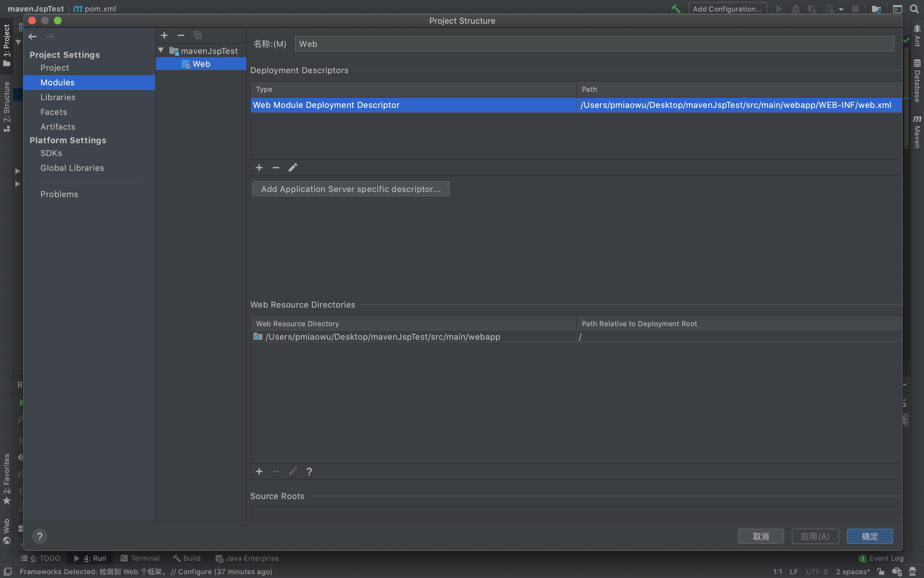The image size is (924, 578).
Task: Click the back navigation arrow
Action: pyautogui.click(x=32, y=37)
